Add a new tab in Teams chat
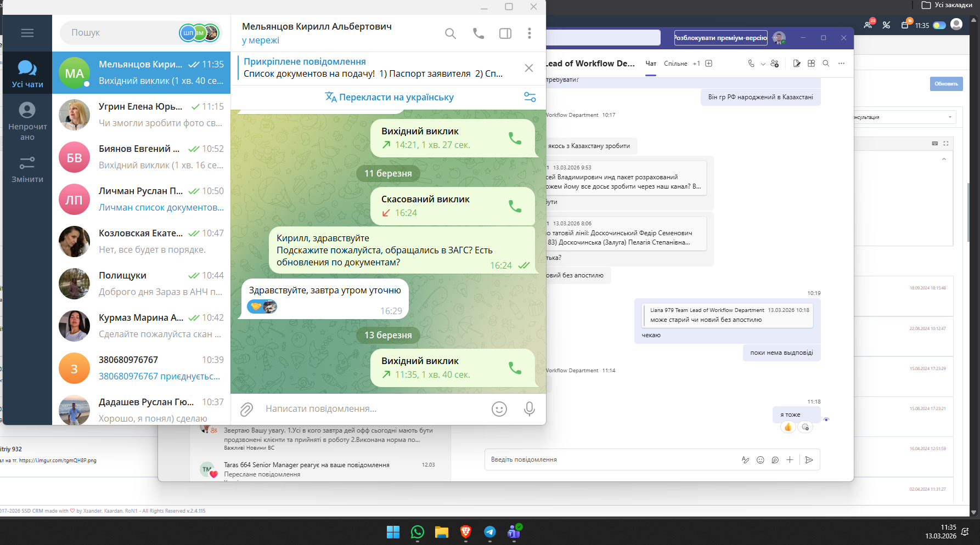This screenshot has height=545, width=980. [x=709, y=64]
